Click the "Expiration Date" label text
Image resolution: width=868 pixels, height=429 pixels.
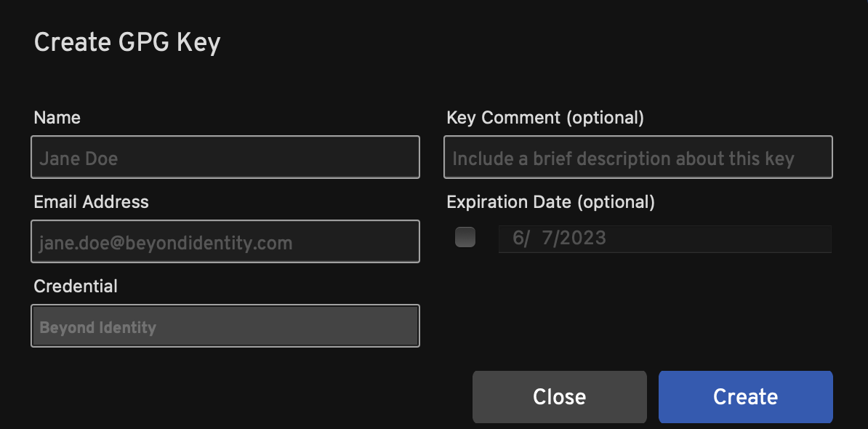509,202
